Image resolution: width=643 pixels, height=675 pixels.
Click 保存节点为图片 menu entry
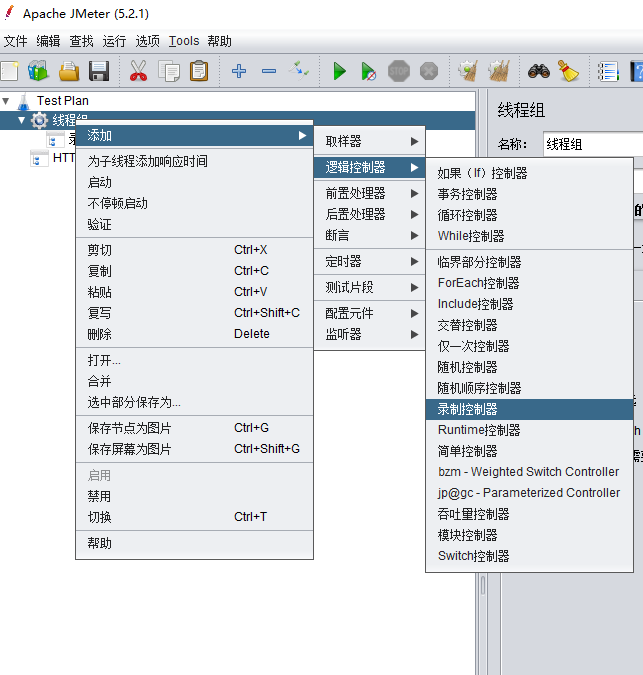pyautogui.click(x=194, y=428)
